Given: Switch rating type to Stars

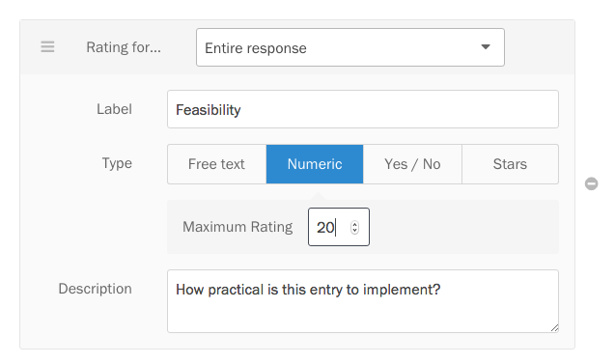Looking at the screenshot, I should [510, 164].
